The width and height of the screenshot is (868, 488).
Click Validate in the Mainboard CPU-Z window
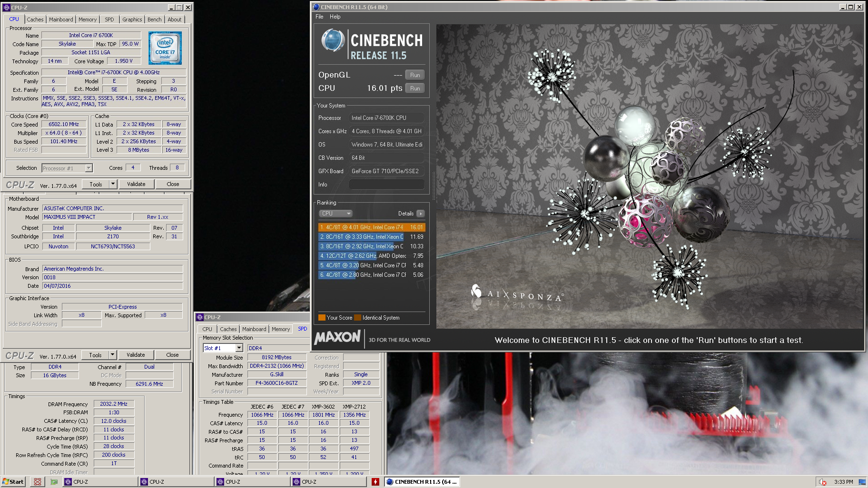point(136,355)
